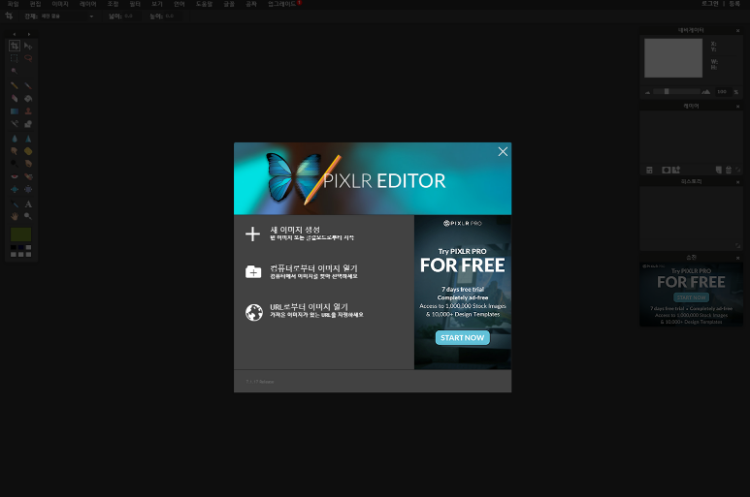Activate the red Clone Stamp tool

(28, 111)
